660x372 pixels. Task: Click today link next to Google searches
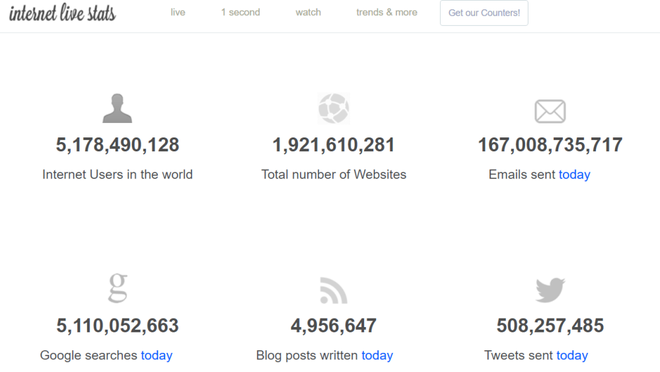[x=157, y=356]
